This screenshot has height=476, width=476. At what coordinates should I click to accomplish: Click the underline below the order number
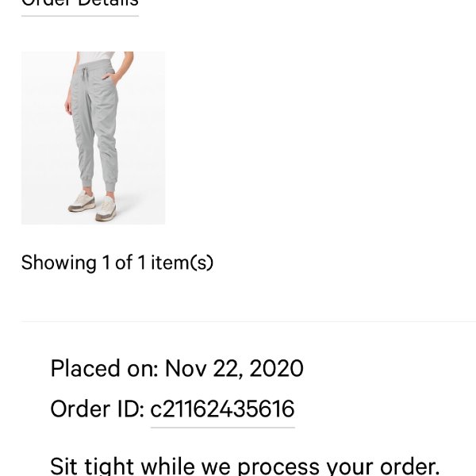click(x=222, y=427)
